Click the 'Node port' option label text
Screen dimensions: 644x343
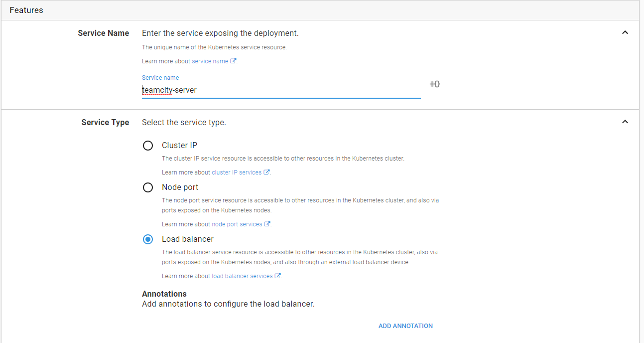click(180, 187)
